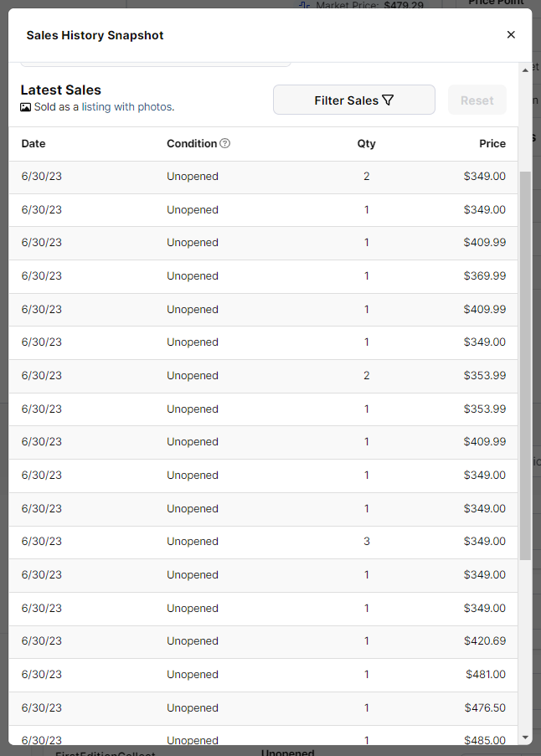This screenshot has width=541, height=756.
Task: Select the sale row priced $481.00
Action: (263, 675)
